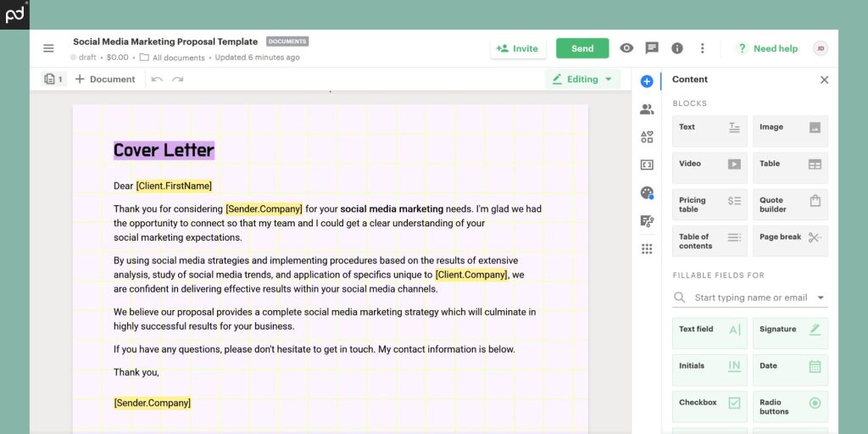Add a Text field

point(709,333)
